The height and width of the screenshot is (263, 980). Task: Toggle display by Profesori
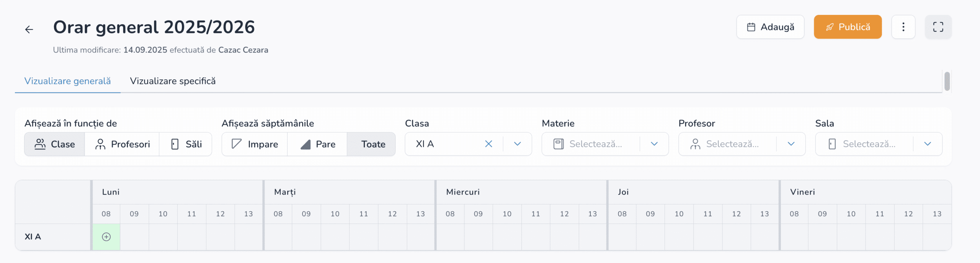(122, 144)
